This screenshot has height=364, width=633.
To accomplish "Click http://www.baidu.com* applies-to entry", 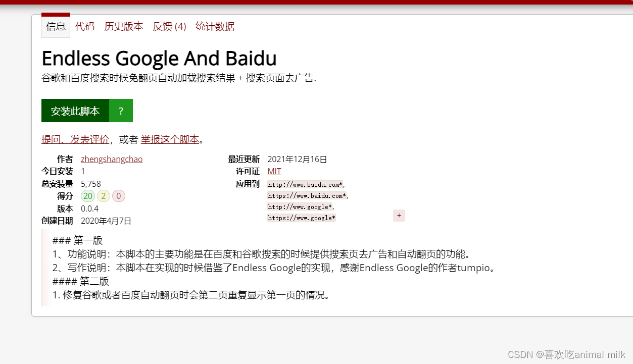I will (306, 184).
